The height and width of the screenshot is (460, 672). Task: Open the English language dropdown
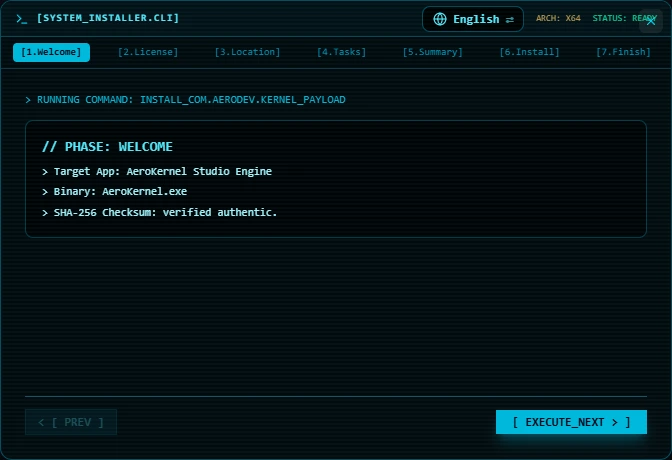(473, 19)
